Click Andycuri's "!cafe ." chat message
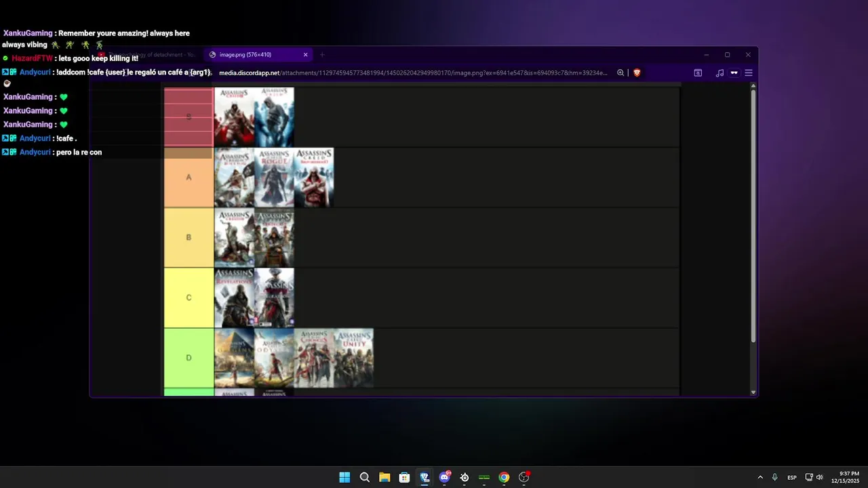The width and height of the screenshot is (868, 488). tap(66, 138)
